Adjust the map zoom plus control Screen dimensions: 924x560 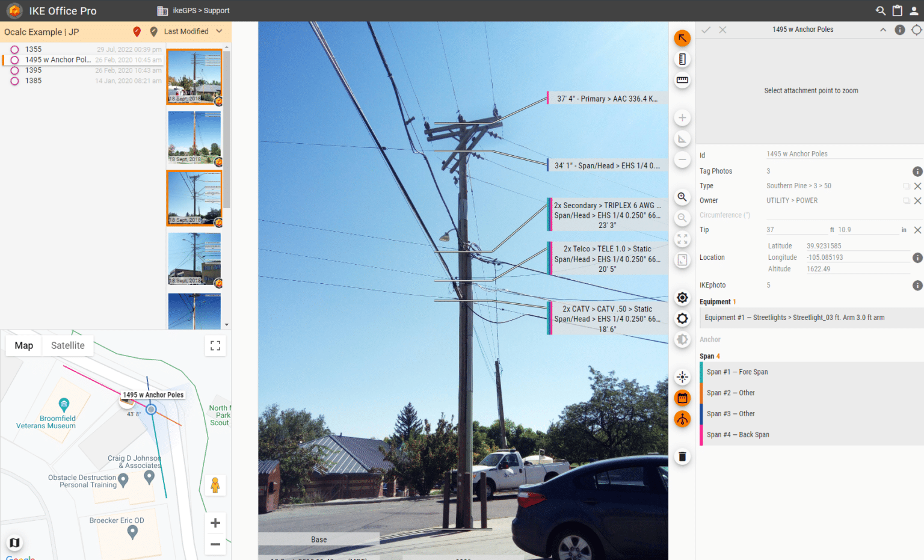click(x=215, y=523)
